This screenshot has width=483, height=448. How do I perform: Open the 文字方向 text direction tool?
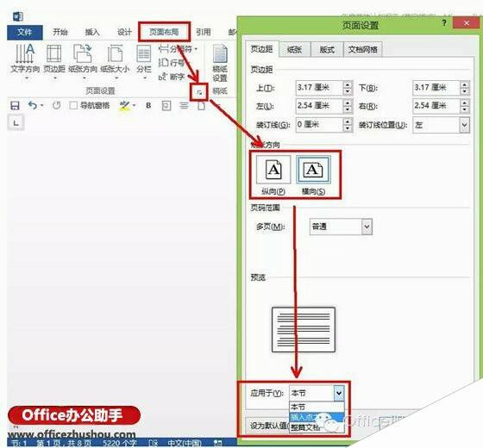[25, 61]
